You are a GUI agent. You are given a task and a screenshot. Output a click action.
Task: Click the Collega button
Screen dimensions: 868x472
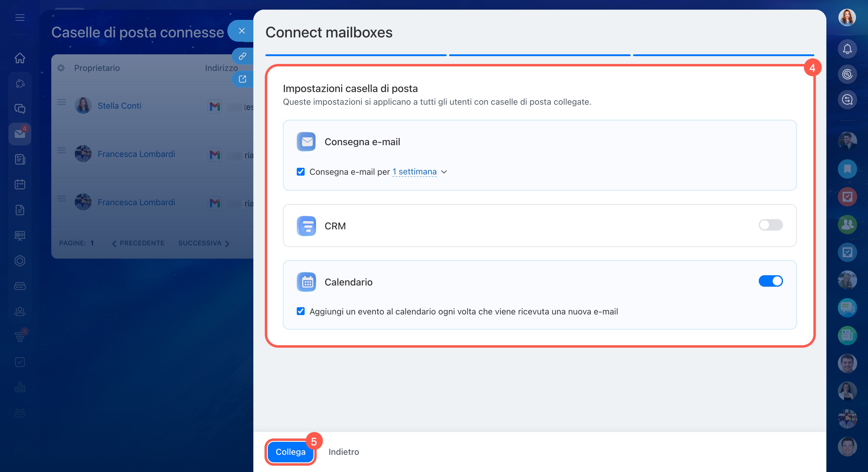(290, 452)
